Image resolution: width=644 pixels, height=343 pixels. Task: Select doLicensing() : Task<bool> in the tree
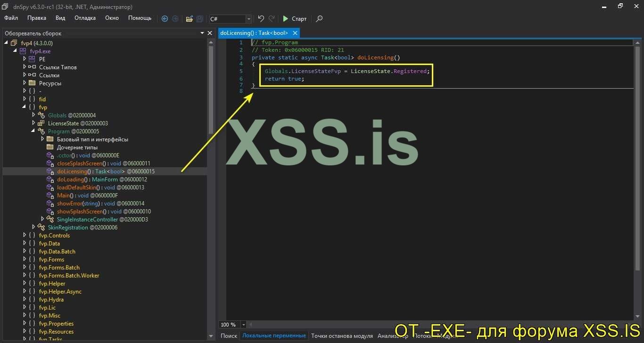tap(105, 171)
